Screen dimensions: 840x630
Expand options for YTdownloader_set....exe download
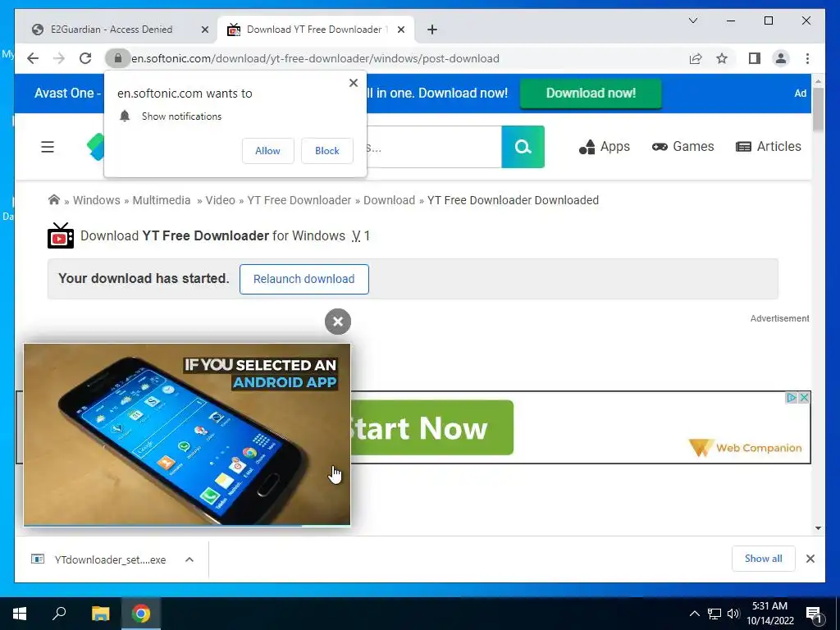coord(189,559)
